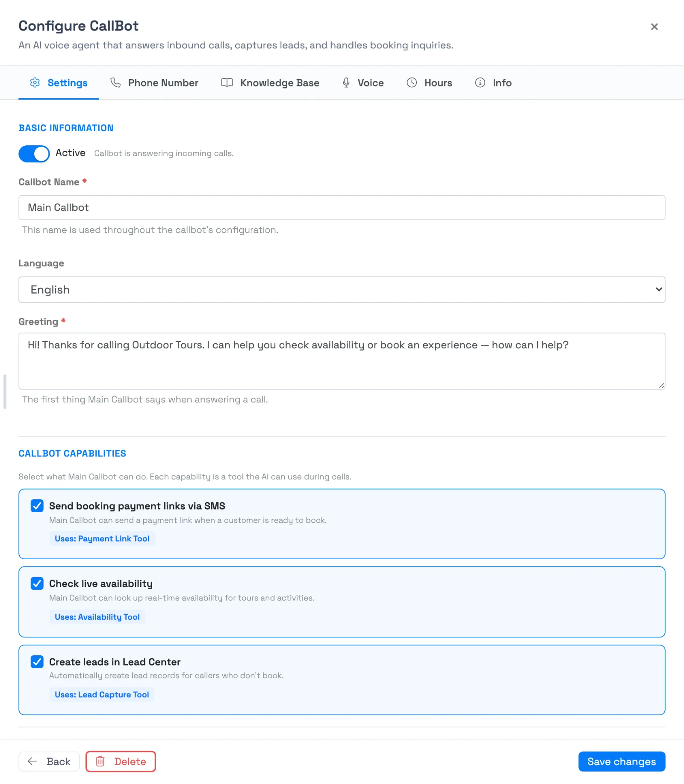Close the Configure CallBot dialog
This screenshot has height=784, width=684.
(654, 27)
